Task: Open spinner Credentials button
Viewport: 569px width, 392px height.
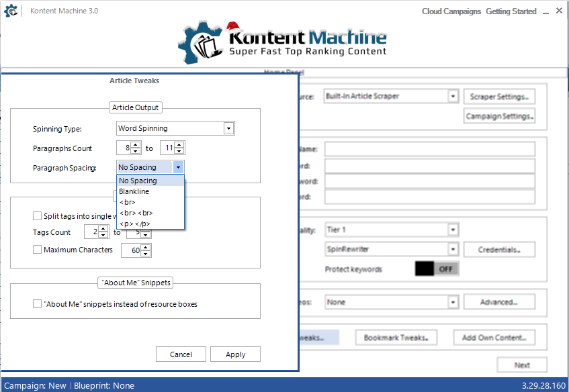Action: tap(499, 250)
